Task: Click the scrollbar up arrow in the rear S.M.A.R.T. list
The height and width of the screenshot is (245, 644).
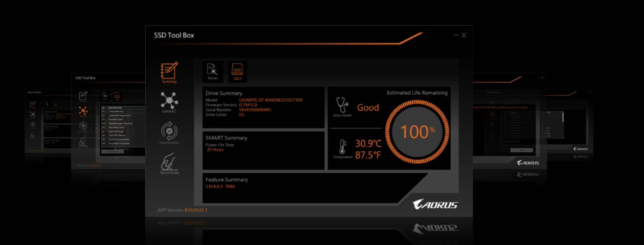Action: click(x=563, y=112)
